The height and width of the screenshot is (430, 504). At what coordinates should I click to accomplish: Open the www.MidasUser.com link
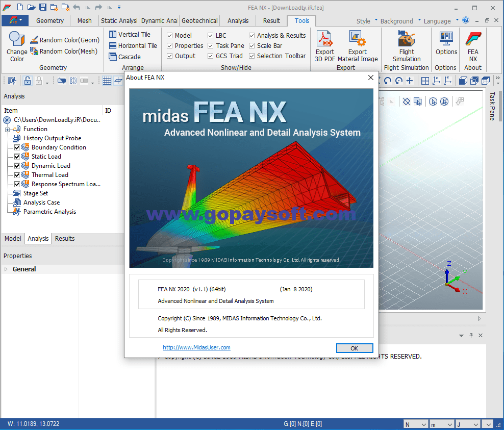point(196,347)
